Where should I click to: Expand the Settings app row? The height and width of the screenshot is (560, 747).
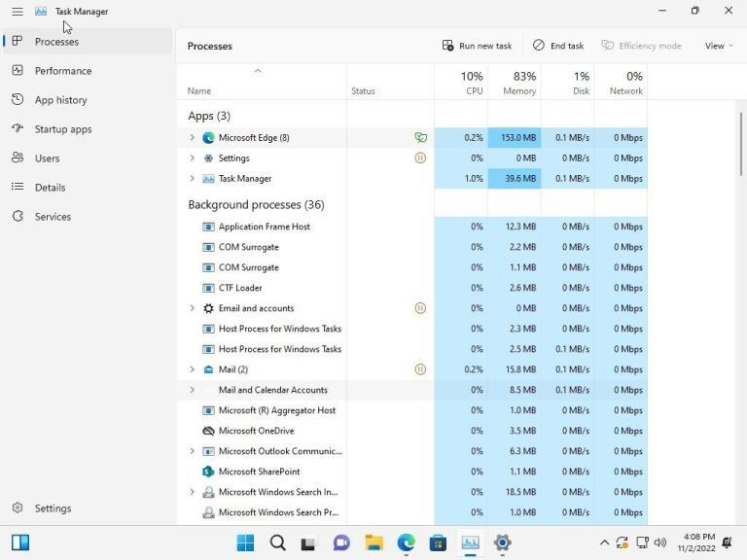pos(192,158)
